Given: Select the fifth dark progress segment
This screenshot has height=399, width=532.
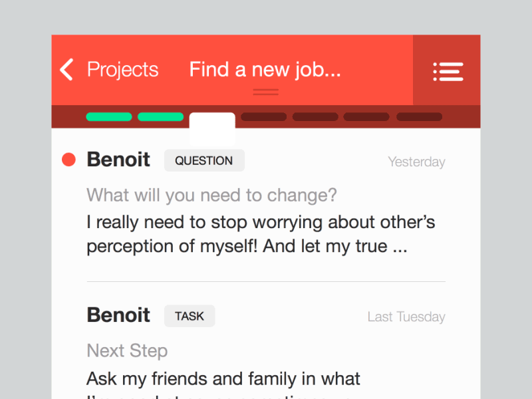Looking at the screenshot, I should [315, 117].
